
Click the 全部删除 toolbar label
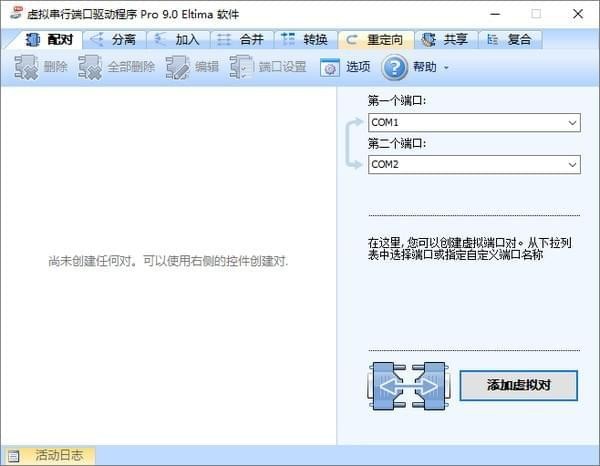131,67
